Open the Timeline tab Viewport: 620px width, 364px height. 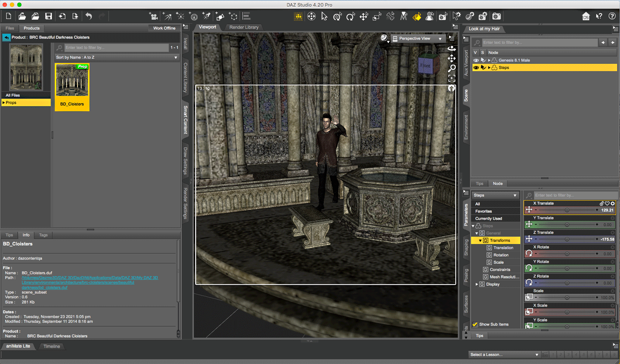click(51, 346)
